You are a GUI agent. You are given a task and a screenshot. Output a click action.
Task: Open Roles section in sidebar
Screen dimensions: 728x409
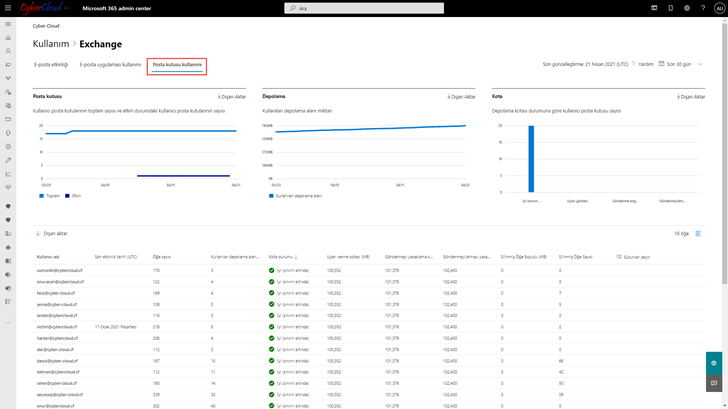coord(8,92)
